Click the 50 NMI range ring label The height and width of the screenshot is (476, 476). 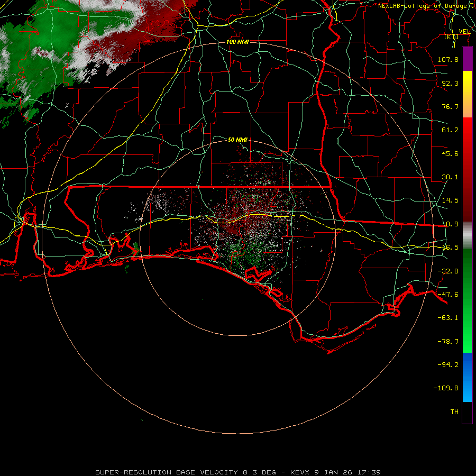[237, 140]
